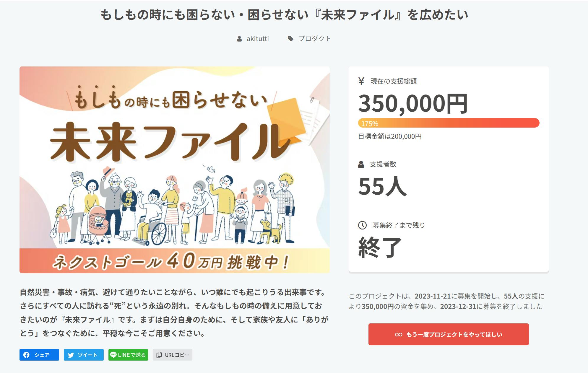Click the green LINE logo icon

tap(113, 354)
